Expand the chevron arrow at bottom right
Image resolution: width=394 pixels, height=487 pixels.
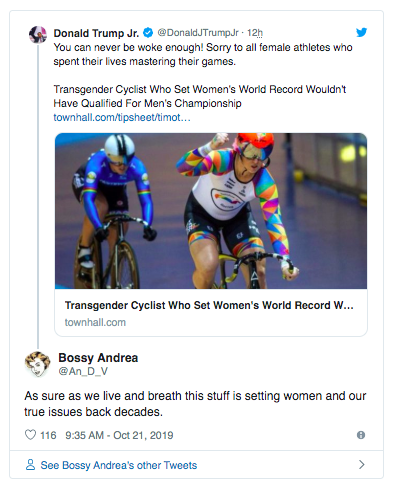click(362, 464)
